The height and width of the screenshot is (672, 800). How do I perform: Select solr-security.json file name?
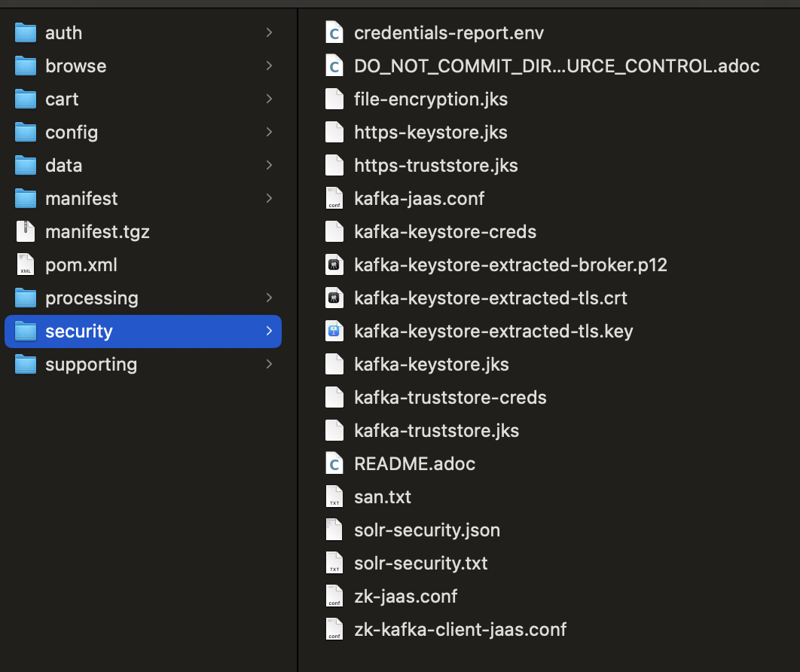pos(427,530)
